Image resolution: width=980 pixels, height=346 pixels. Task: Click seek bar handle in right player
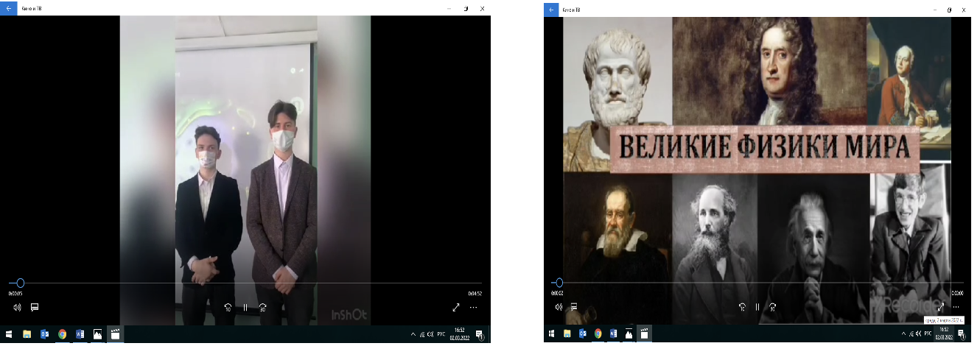point(559,283)
